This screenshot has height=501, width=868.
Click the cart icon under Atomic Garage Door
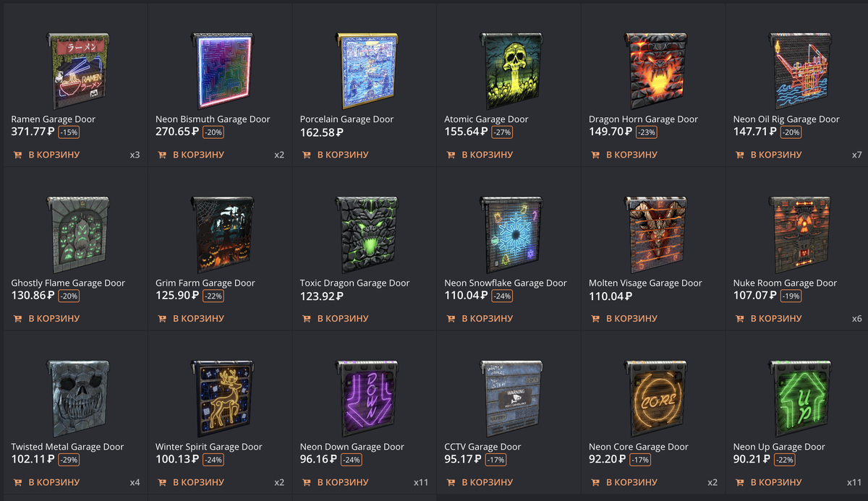(x=451, y=155)
